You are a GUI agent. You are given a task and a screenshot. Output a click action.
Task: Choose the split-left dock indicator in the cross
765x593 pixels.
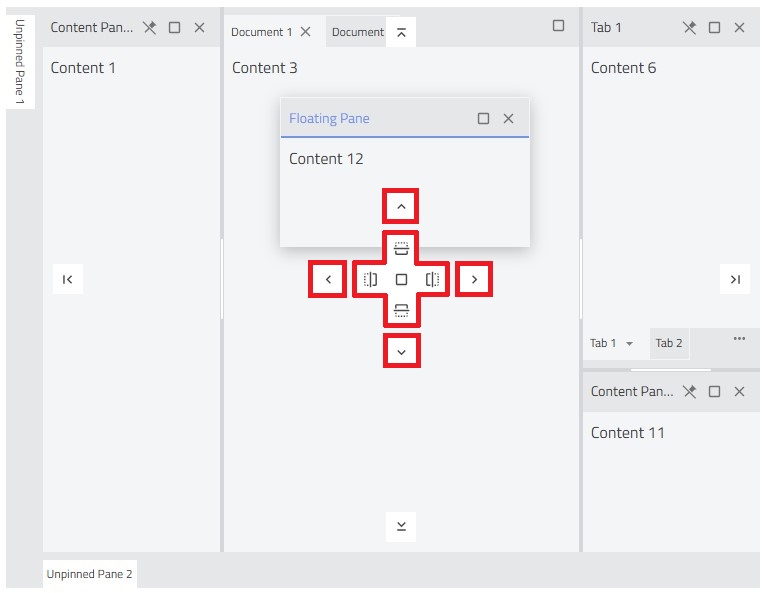coord(370,279)
